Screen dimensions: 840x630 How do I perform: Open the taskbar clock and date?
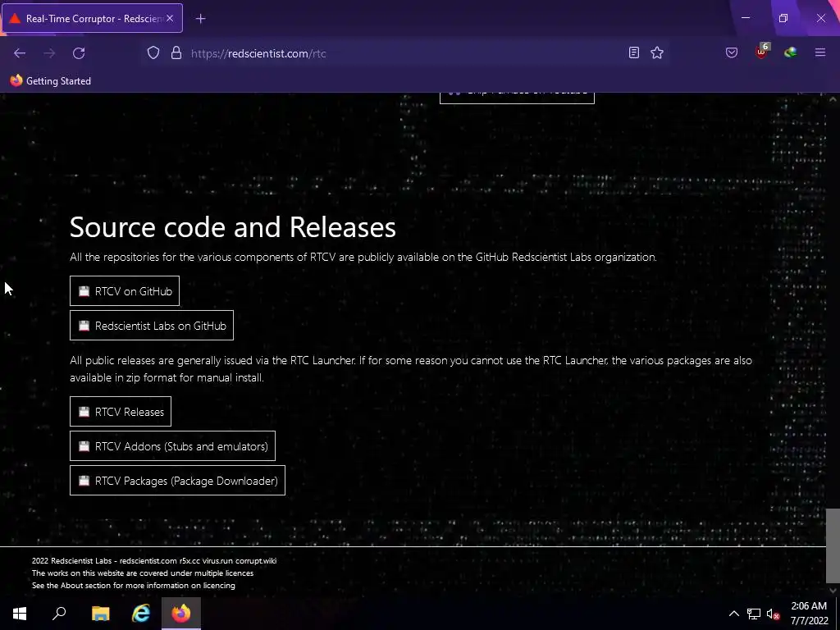809,613
